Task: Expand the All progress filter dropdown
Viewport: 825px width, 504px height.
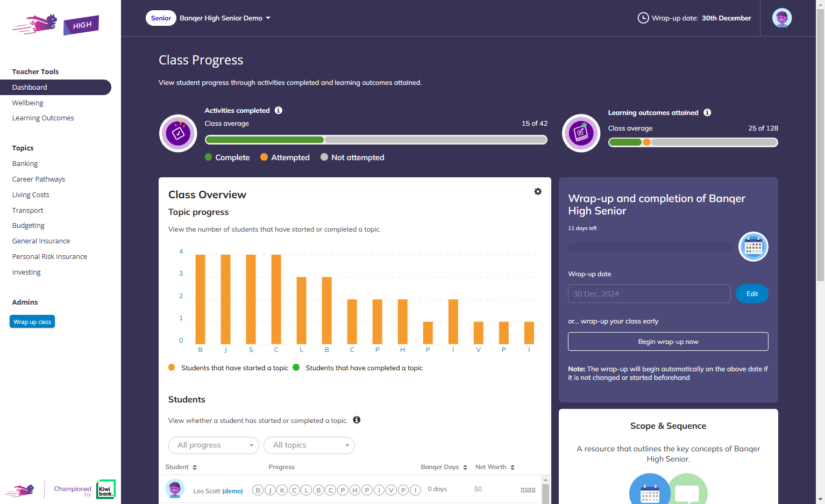Action: click(x=214, y=445)
